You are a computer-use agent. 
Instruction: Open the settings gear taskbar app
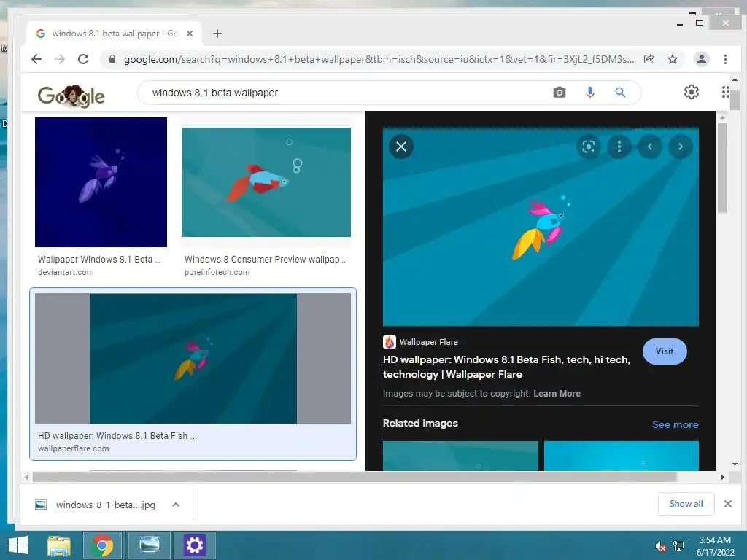tap(194, 545)
